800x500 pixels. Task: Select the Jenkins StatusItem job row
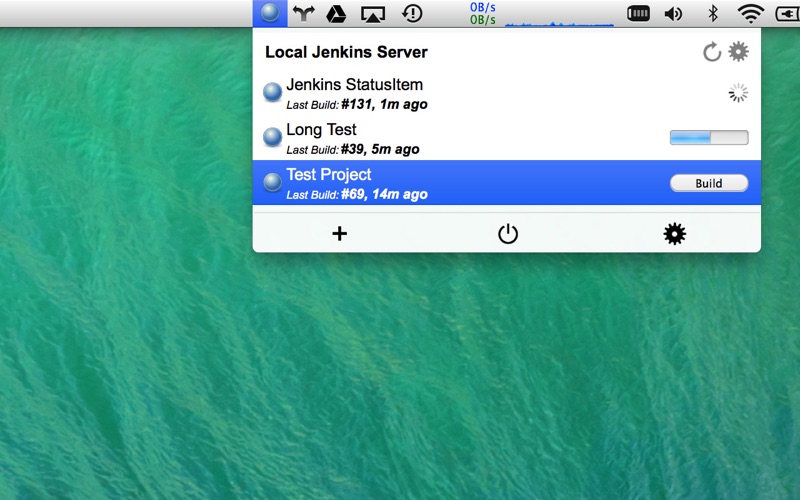point(507,93)
